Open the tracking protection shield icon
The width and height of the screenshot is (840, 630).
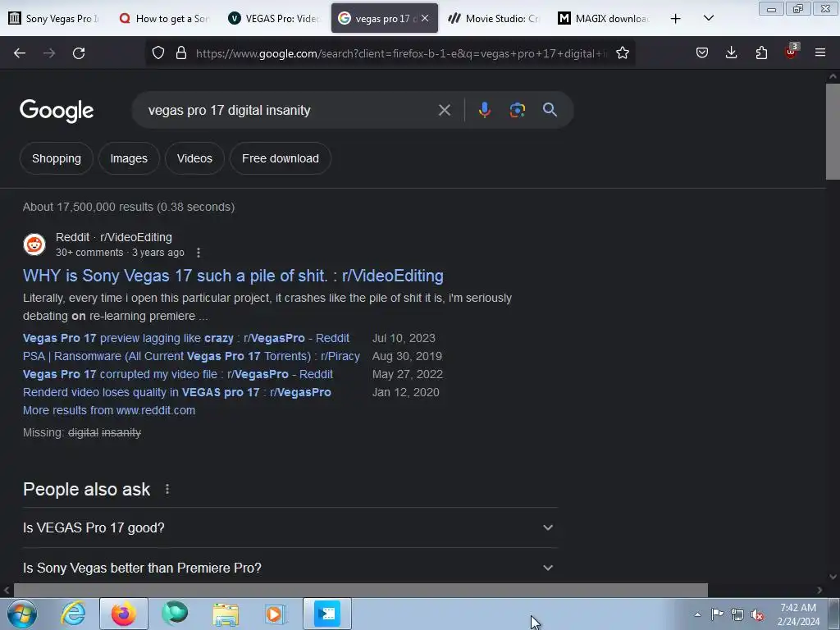pos(158,53)
